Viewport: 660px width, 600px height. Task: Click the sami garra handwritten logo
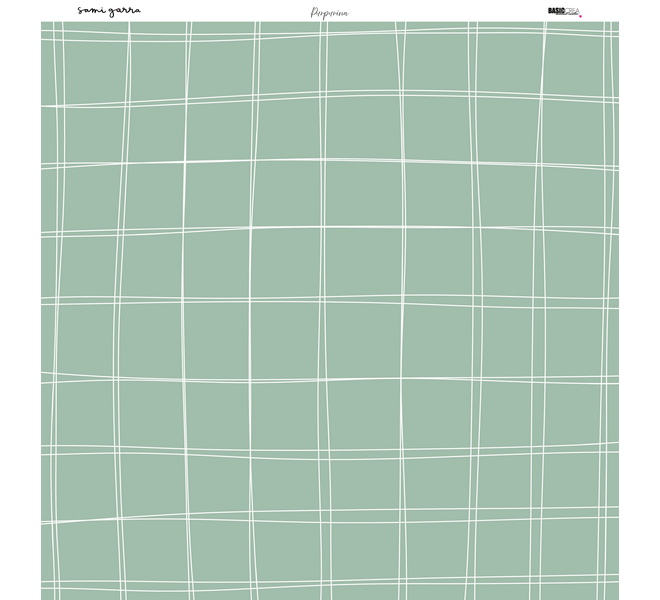click(109, 11)
